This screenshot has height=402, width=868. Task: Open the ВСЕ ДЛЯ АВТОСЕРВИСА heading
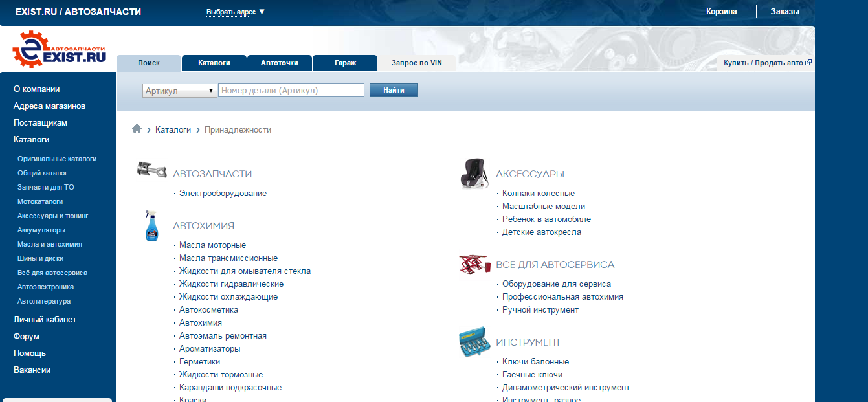point(555,264)
